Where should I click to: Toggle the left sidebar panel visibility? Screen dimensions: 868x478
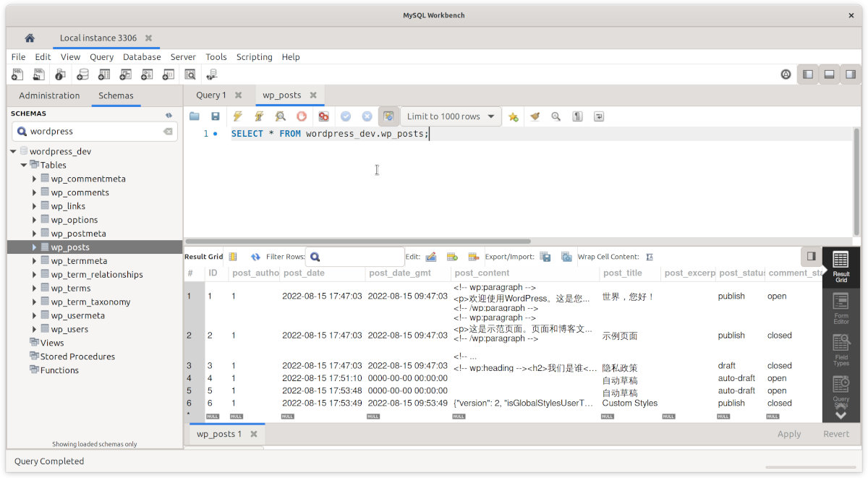[x=808, y=74]
